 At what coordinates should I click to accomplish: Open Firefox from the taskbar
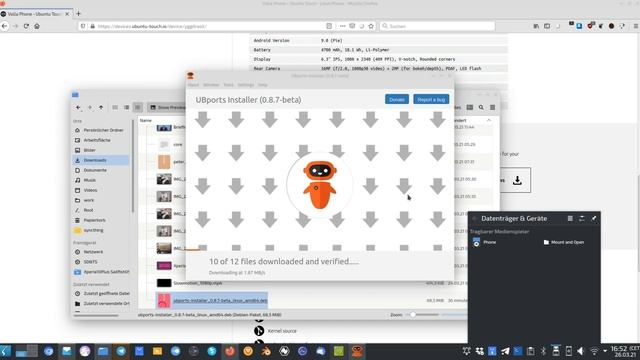tap(230, 351)
